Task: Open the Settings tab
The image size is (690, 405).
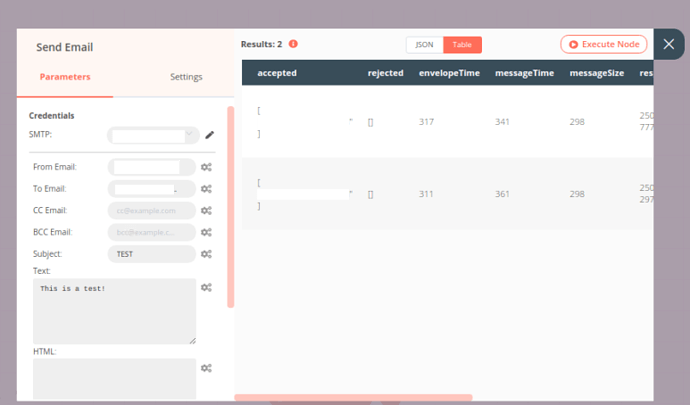Action: point(186,77)
